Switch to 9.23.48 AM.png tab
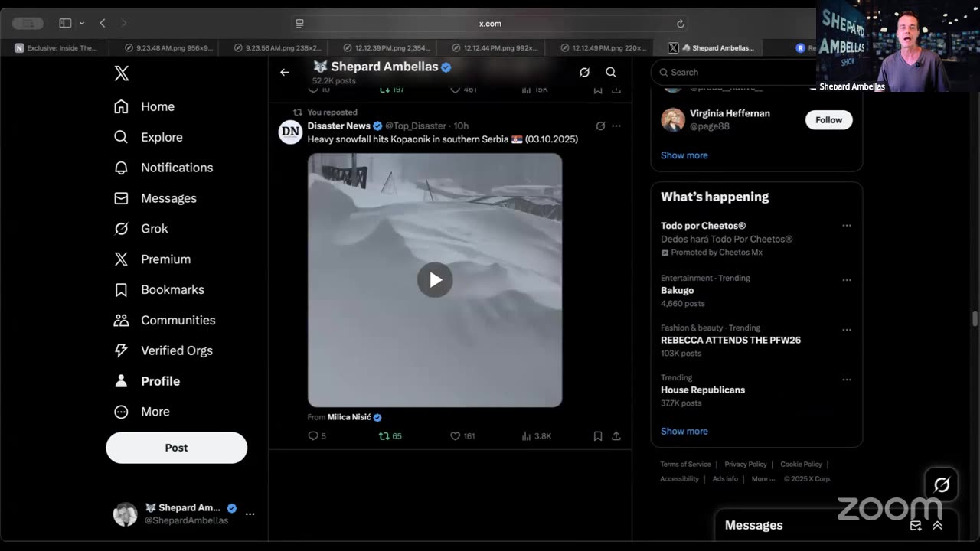 pyautogui.click(x=164, y=47)
